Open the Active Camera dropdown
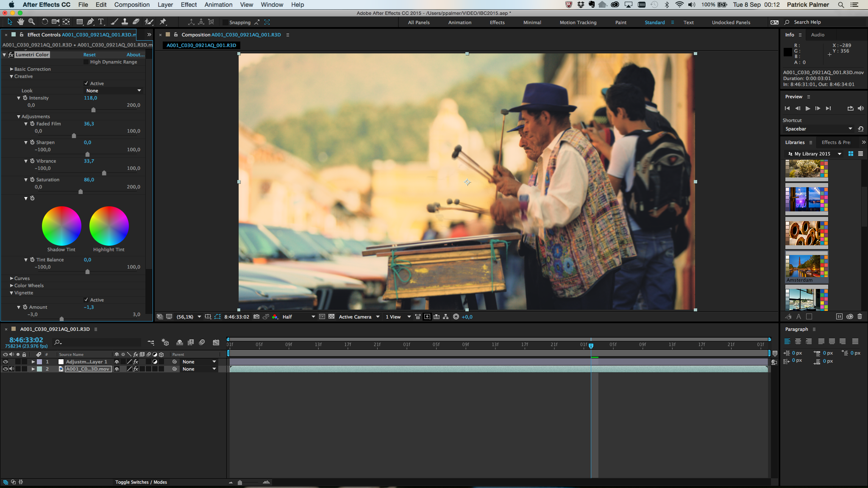The width and height of the screenshot is (868, 488). 359,317
